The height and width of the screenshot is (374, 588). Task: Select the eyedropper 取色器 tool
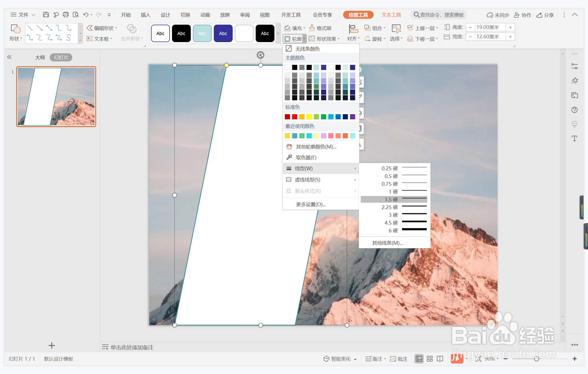pos(306,157)
